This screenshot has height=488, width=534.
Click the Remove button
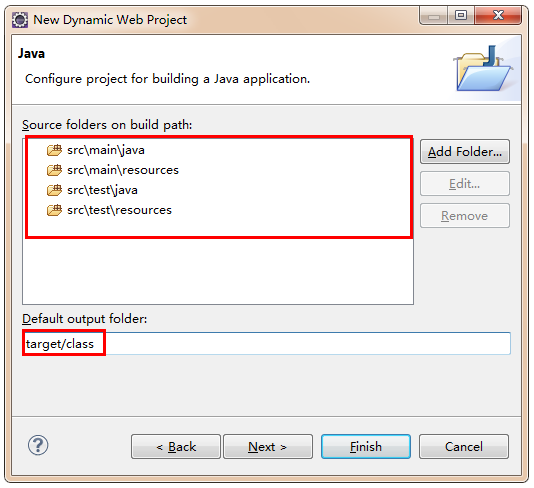coord(465,216)
